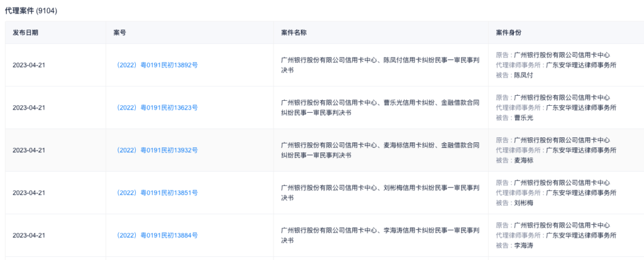Open case link 粤0191民初13932号

pyautogui.click(x=157, y=150)
